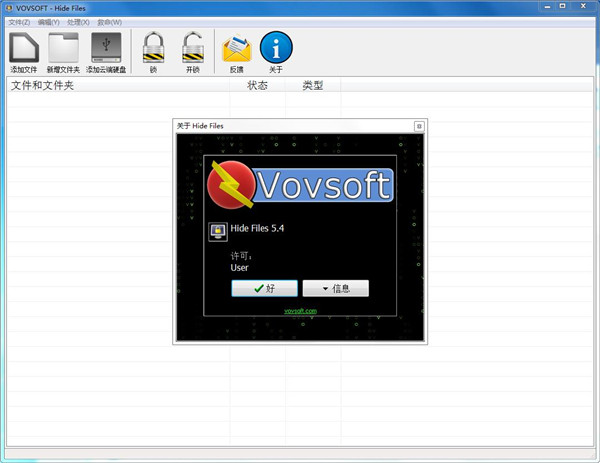Click the 'User' license text

pos(240,268)
